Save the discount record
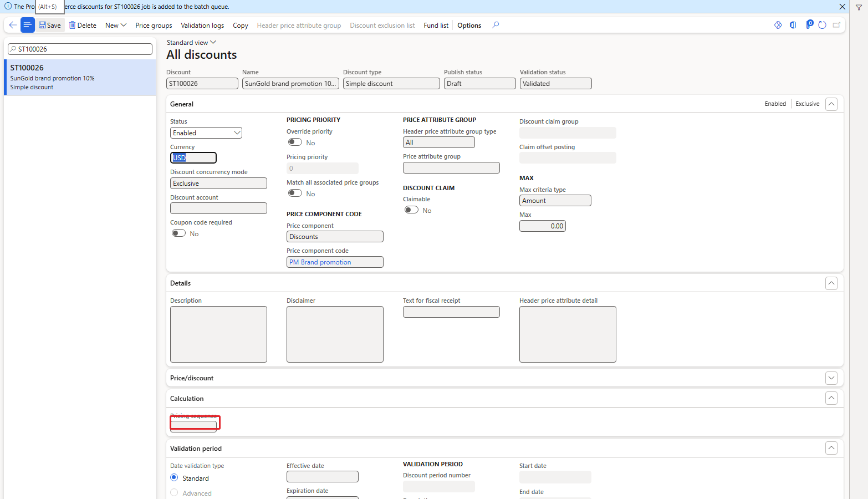The image size is (868, 499). 50,26
